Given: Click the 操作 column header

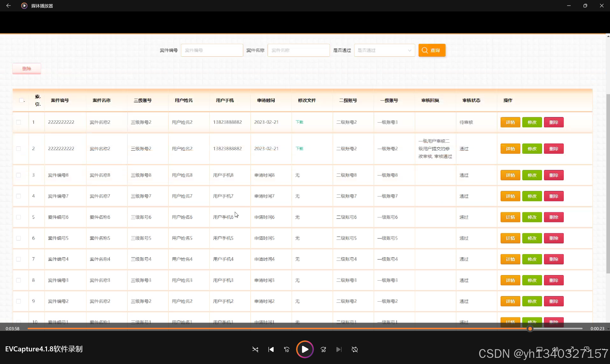Looking at the screenshot, I should pos(508,100).
